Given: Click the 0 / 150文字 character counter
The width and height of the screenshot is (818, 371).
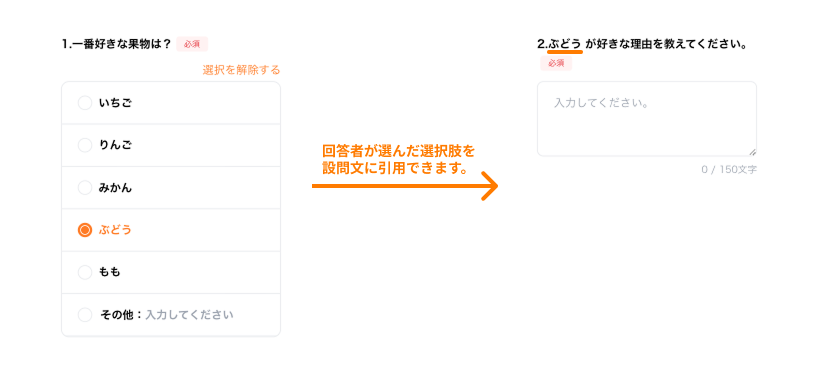Looking at the screenshot, I should pos(729,170).
